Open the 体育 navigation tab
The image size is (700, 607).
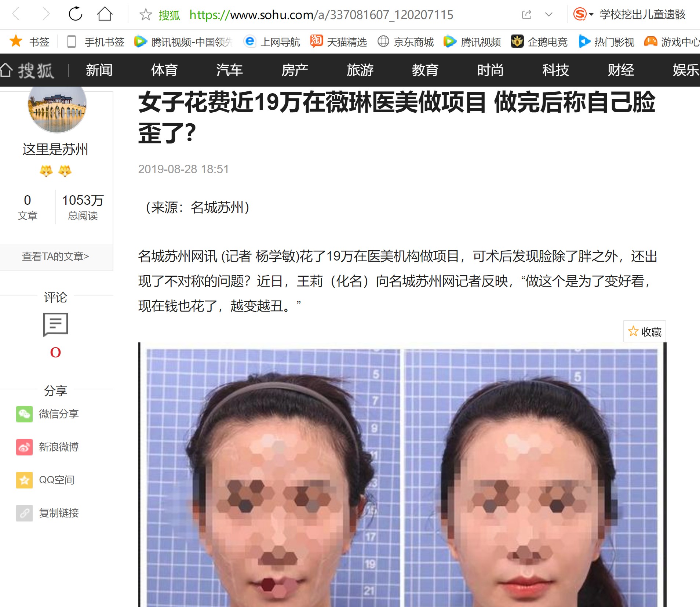tap(164, 70)
